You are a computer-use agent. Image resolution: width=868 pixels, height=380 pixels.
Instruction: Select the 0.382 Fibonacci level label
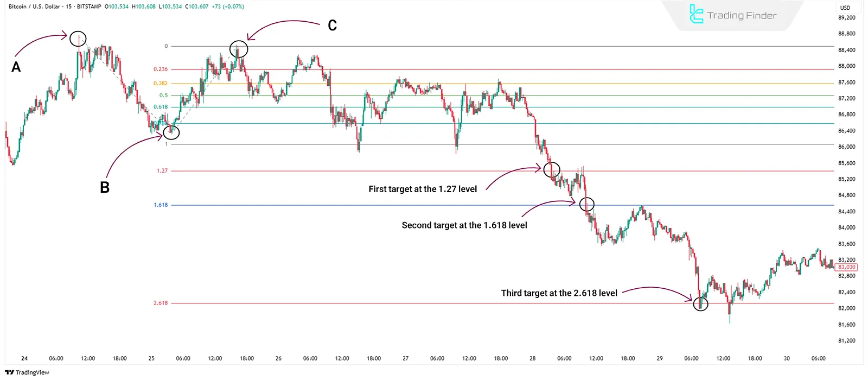point(161,83)
